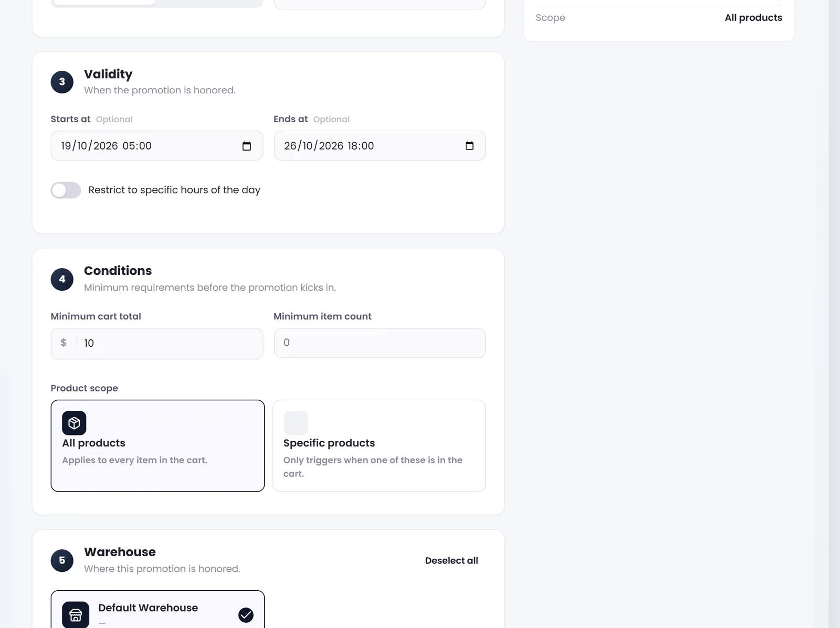Click the box icon on All products card

(74, 423)
